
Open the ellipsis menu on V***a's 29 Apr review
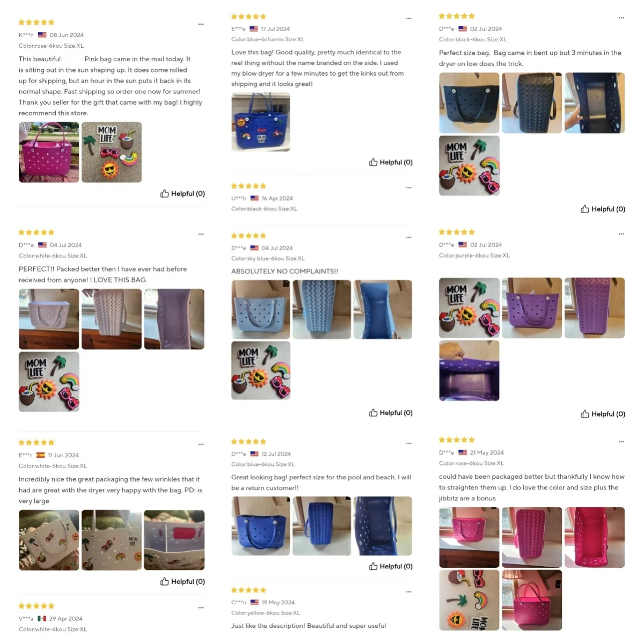point(201,608)
